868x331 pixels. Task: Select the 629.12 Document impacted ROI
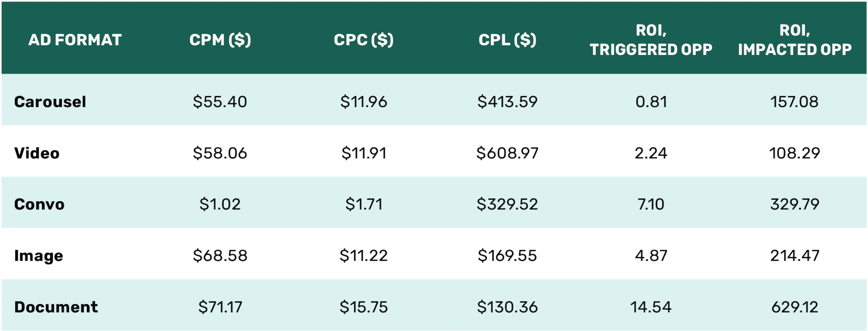(795, 307)
